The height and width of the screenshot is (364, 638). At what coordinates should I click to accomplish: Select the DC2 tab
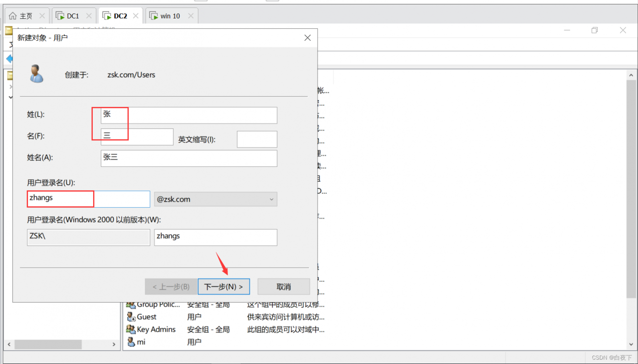(121, 16)
